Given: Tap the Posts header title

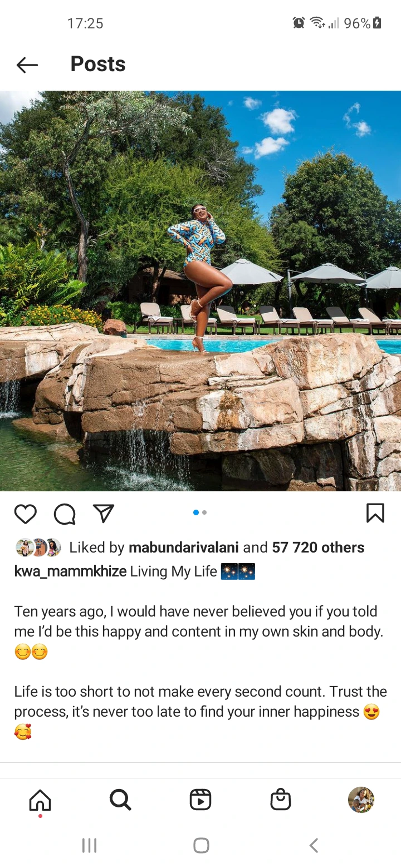Looking at the screenshot, I should point(98,64).
